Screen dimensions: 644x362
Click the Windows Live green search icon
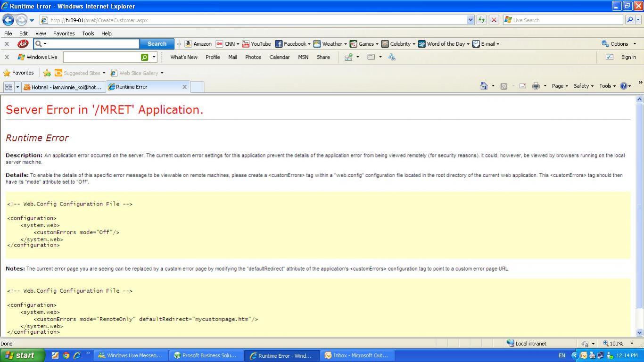point(145,57)
